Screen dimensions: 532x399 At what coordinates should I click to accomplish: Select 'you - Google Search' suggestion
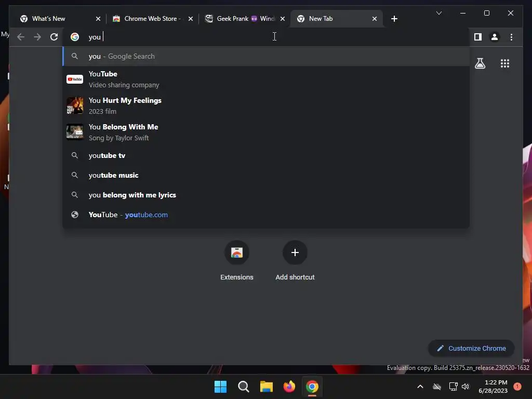266,56
